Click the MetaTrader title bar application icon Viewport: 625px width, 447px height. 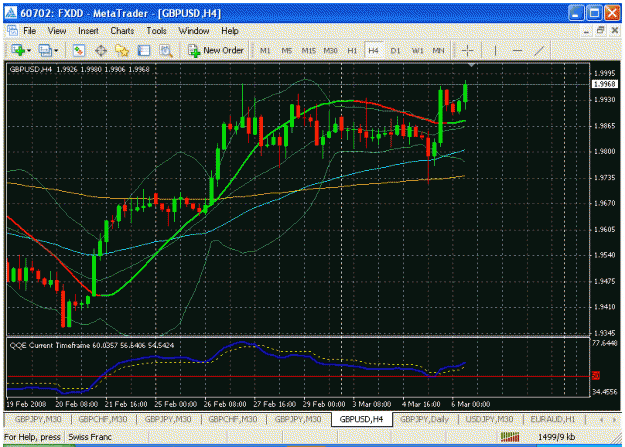[x=11, y=13]
